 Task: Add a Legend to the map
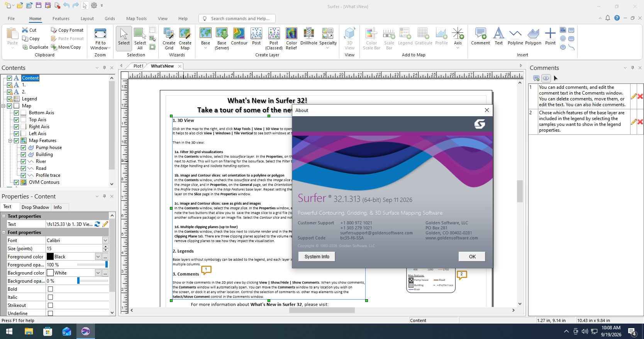coord(405,37)
